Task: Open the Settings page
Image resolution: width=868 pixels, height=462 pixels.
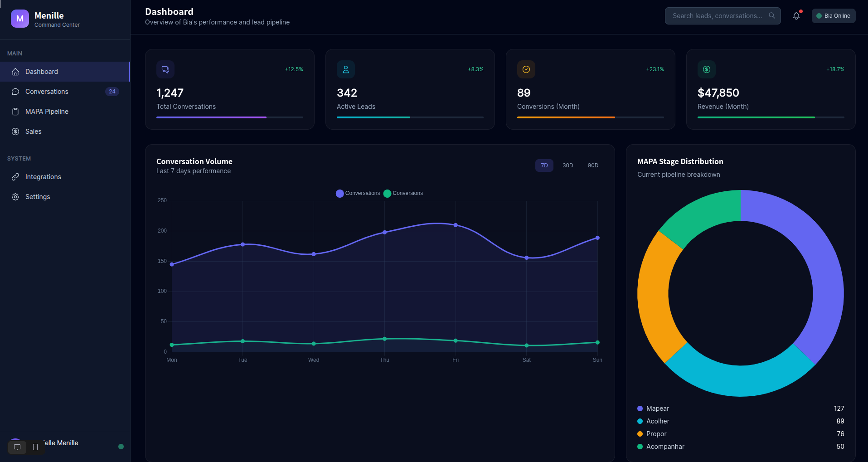Action: click(65, 197)
